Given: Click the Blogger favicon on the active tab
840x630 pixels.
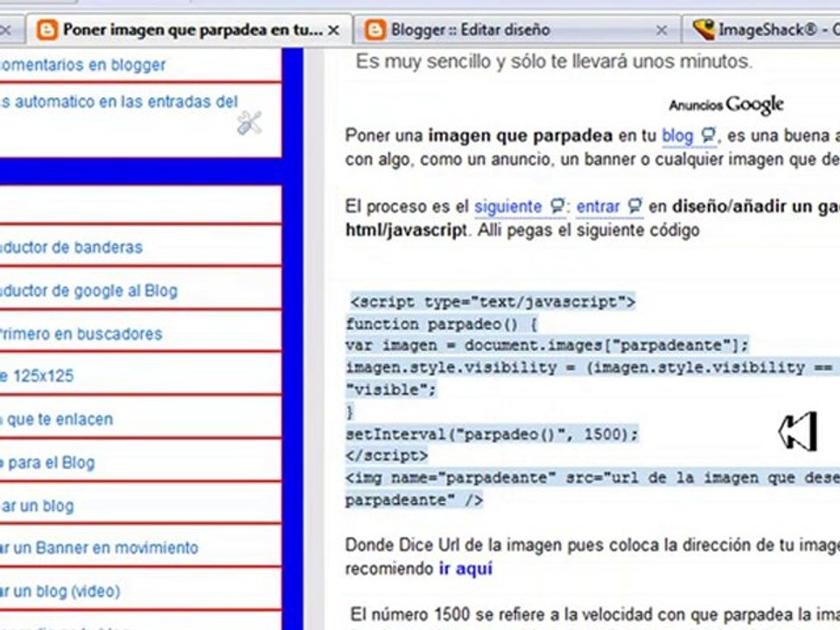Looking at the screenshot, I should click(x=47, y=30).
